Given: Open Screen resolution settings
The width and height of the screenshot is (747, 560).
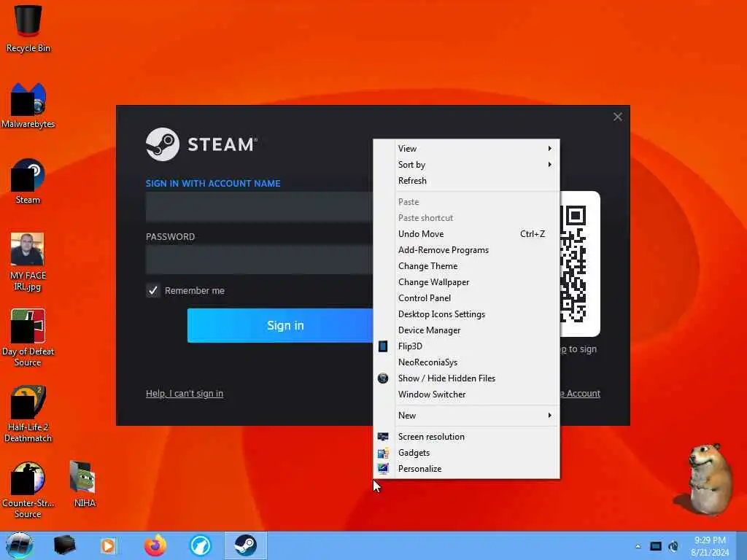Looking at the screenshot, I should pos(466,437).
